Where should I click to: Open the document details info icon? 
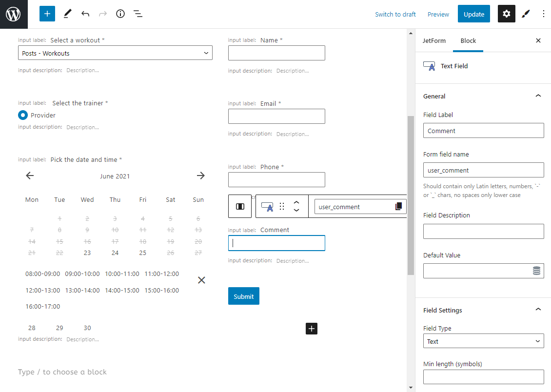(x=120, y=14)
